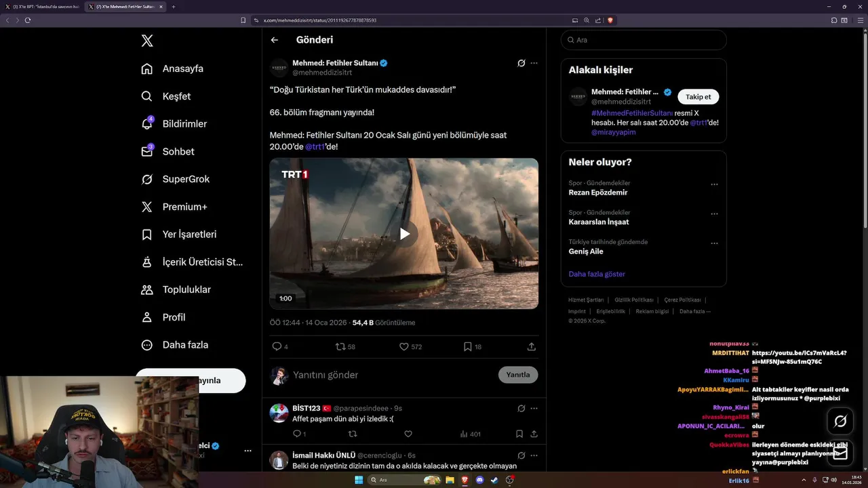Click Gizlilik Politikası footer link
This screenshot has width=868, height=488.
pyautogui.click(x=634, y=300)
